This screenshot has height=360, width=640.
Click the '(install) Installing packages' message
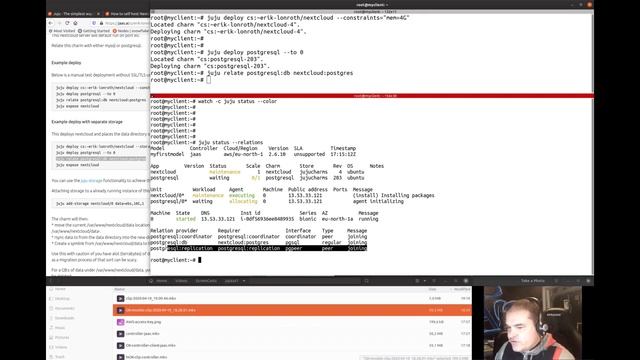[x=393, y=196]
